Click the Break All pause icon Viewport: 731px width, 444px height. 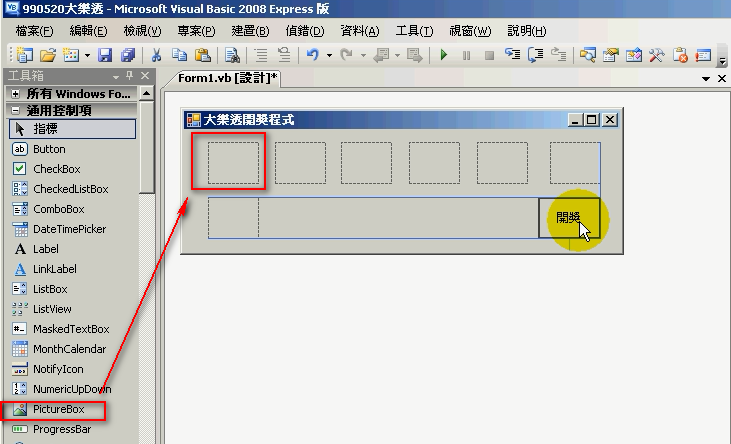pos(466,56)
